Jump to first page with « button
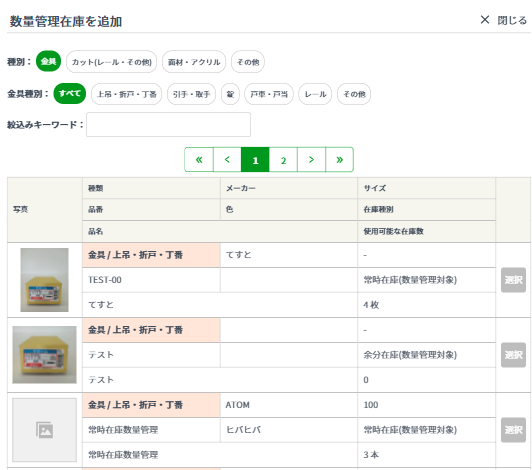The image size is (532, 470). point(199,159)
